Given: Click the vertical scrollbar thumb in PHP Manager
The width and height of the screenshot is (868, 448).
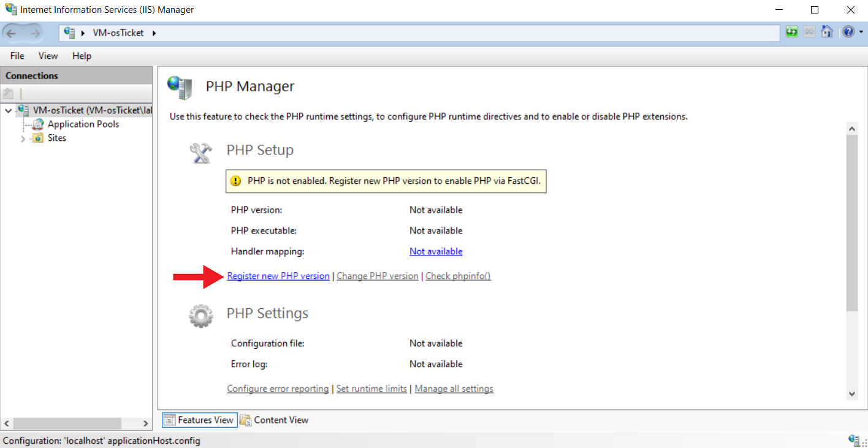Looking at the screenshot, I should pos(852,223).
